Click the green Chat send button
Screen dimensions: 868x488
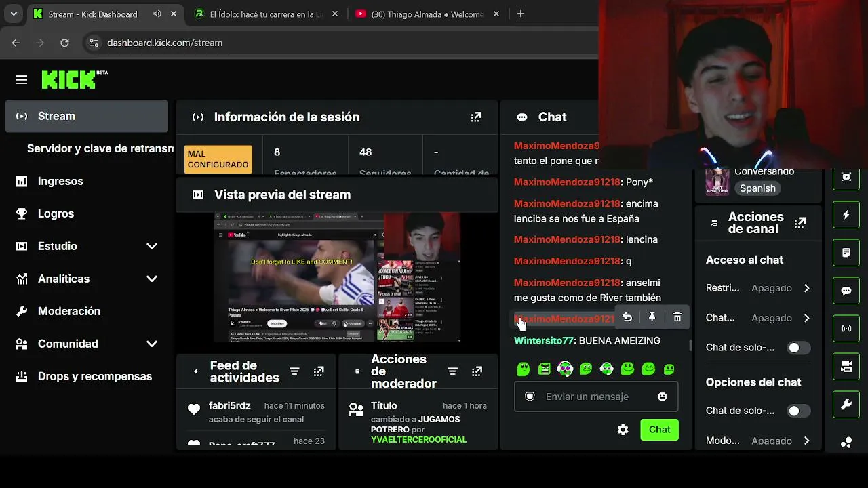659,430
